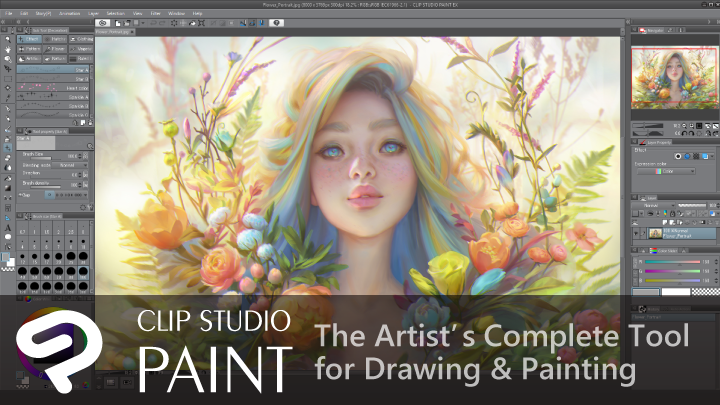This screenshot has width=720, height=405.
Task: Open the Animation menu
Action: click(x=69, y=13)
